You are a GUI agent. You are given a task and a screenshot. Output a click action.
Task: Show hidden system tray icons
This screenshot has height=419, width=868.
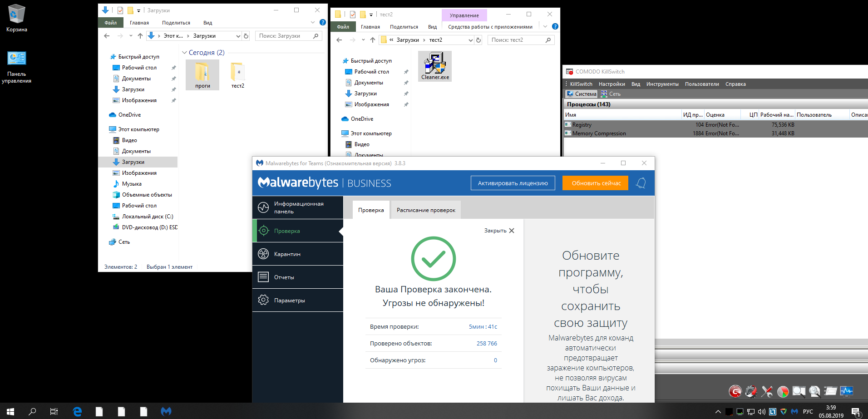[718, 412]
